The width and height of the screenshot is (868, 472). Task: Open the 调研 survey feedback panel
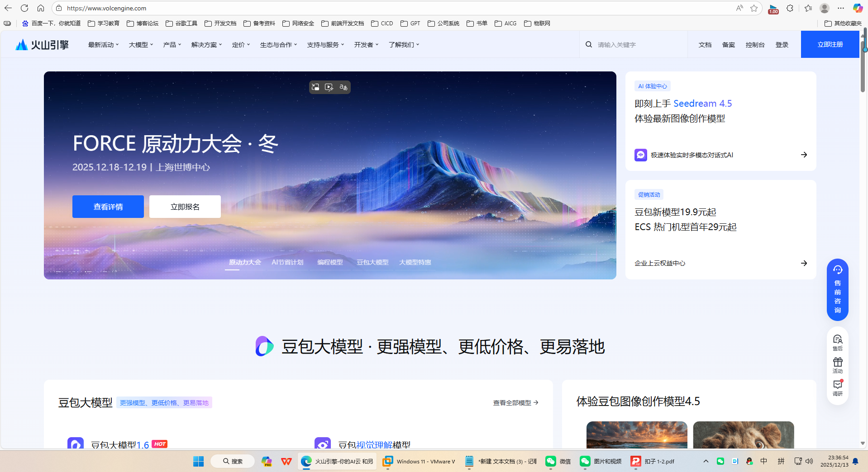(x=837, y=387)
